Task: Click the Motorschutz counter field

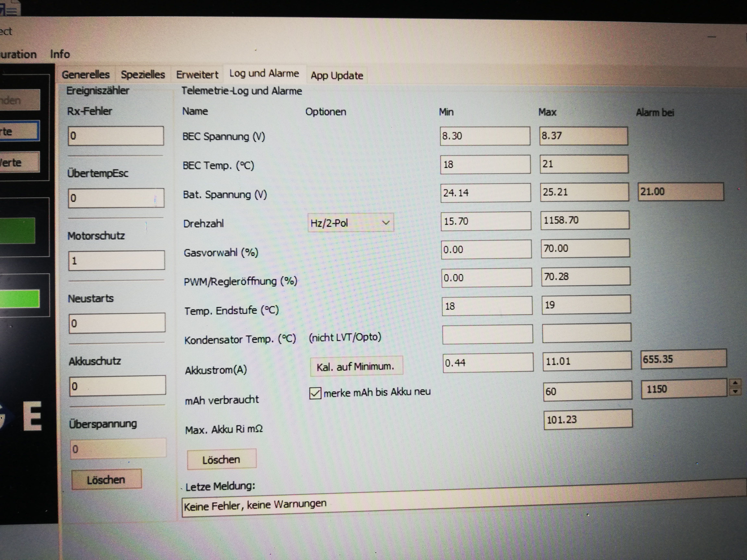Action: click(117, 260)
